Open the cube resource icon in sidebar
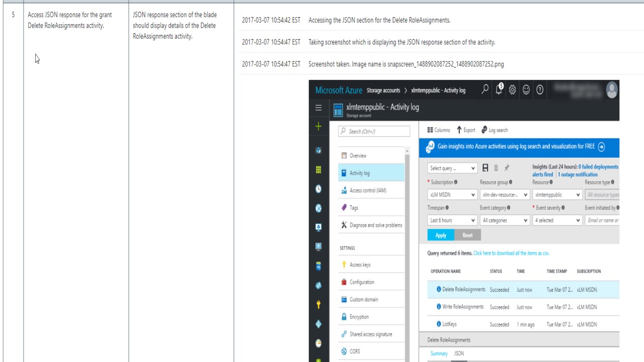This screenshot has width=644, height=362. 318,150
